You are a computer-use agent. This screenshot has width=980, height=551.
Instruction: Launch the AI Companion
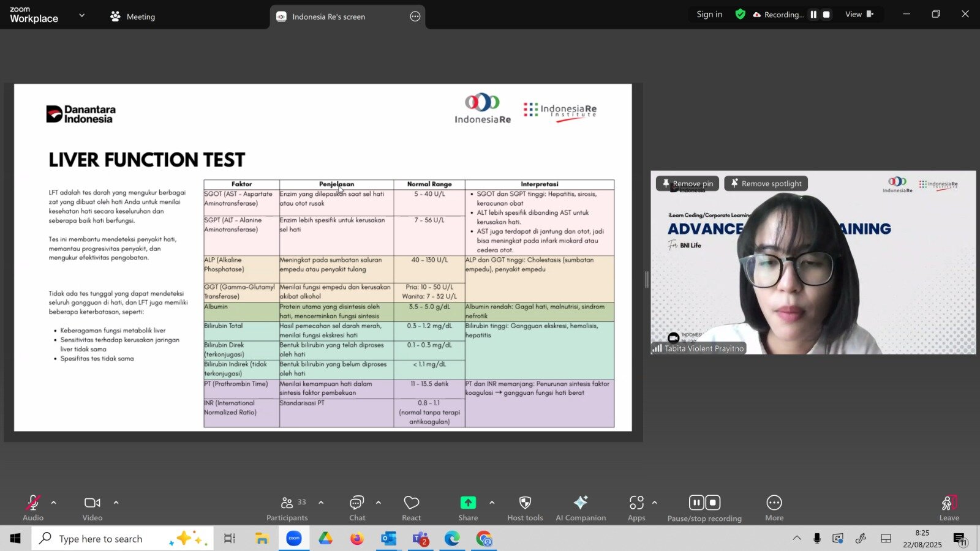[x=580, y=508]
